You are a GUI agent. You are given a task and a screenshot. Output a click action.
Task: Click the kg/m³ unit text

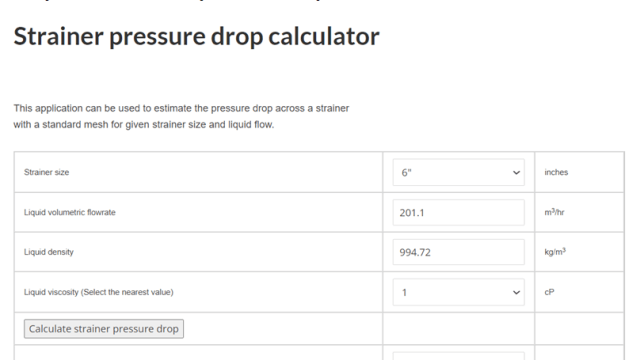pos(555,251)
